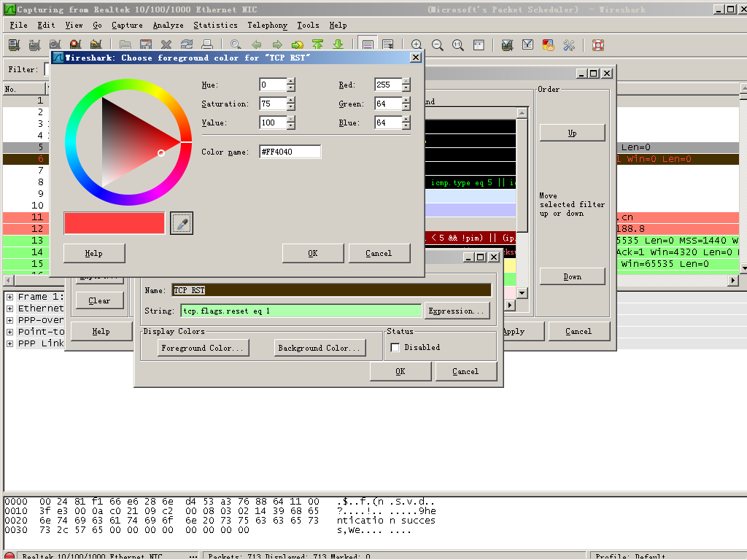This screenshot has height=560, width=747.
Task: Expand the Ethernet tree node
Action: (9, 308)
